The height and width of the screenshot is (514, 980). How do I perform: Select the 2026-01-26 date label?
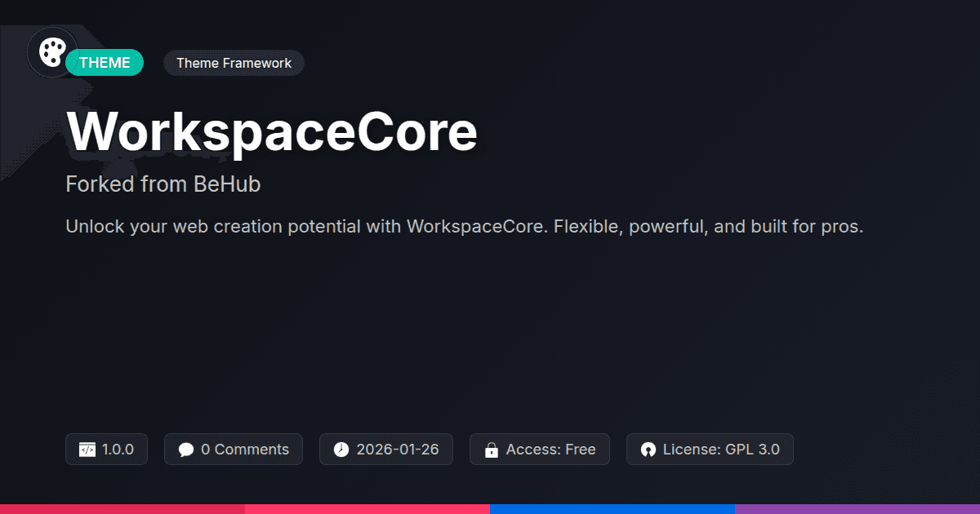tap(397, 450)
